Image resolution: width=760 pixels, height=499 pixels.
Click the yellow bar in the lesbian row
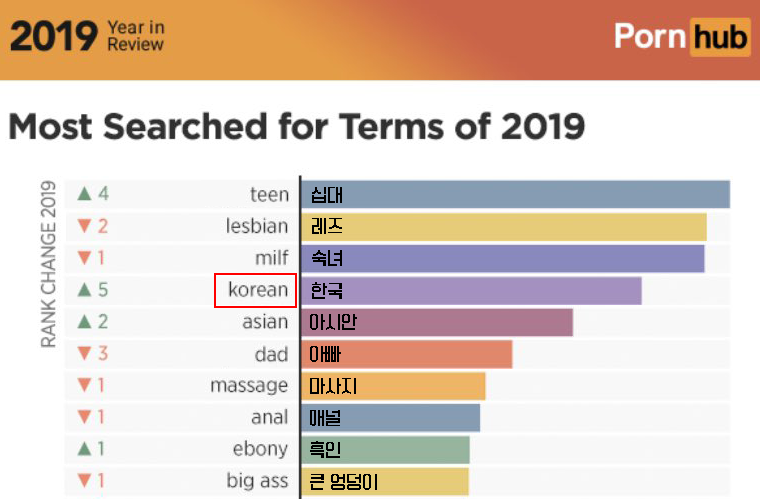pos(503,226)
